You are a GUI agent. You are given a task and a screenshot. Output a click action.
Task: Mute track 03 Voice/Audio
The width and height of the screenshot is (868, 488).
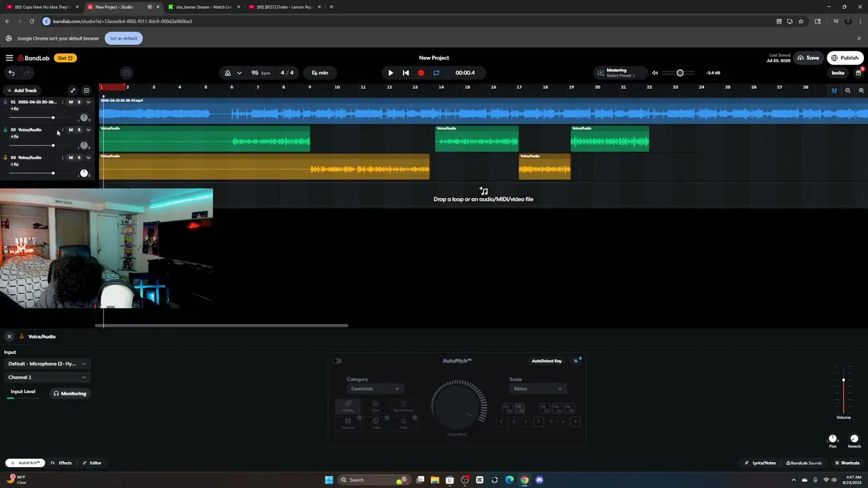pos(71,158)
